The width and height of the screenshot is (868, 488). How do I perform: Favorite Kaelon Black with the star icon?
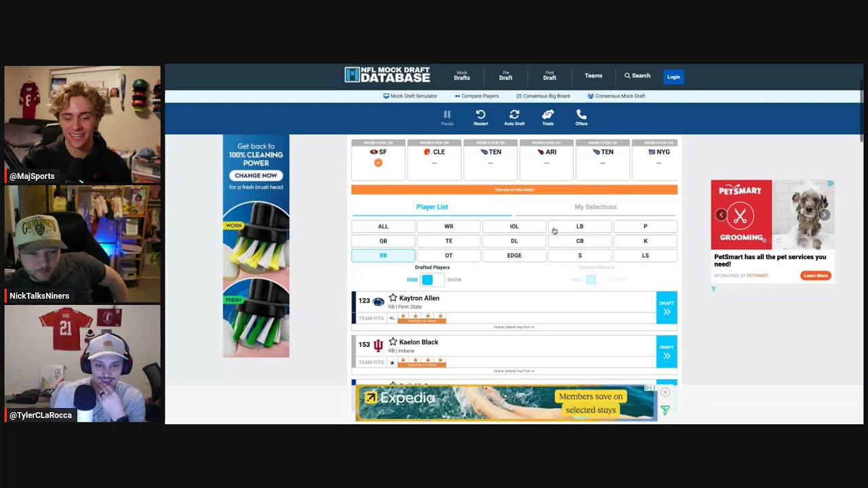pyautogui.click(x=393, y=342)
